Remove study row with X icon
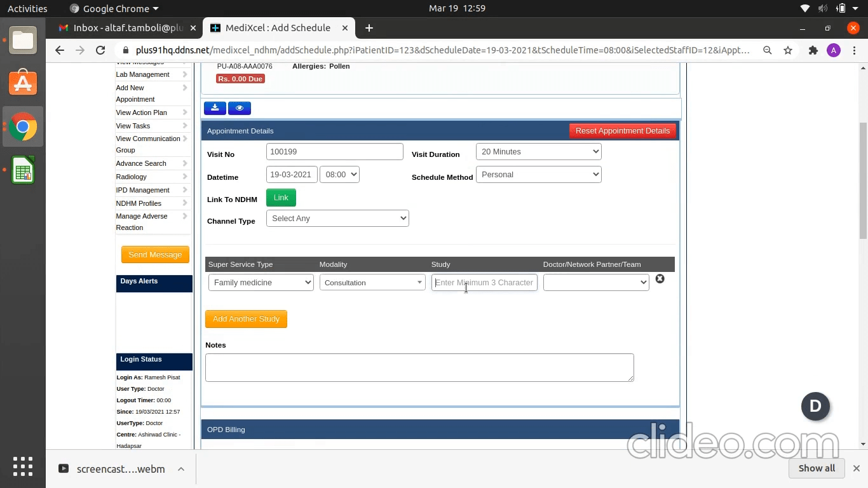 660,279
